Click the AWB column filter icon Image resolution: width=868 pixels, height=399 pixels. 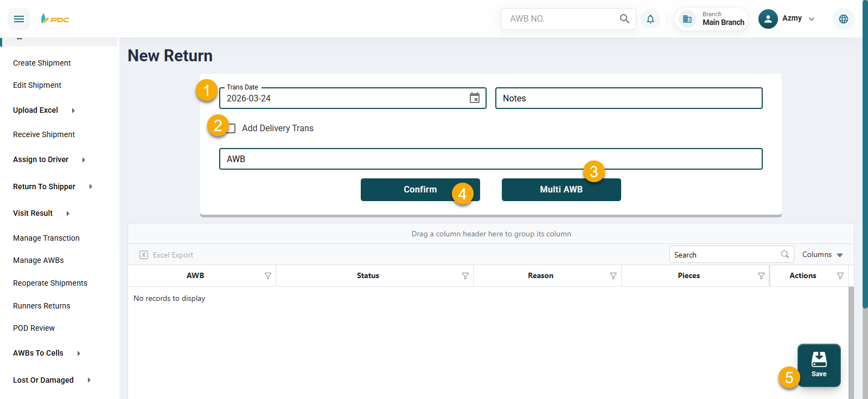pos(267,276)
